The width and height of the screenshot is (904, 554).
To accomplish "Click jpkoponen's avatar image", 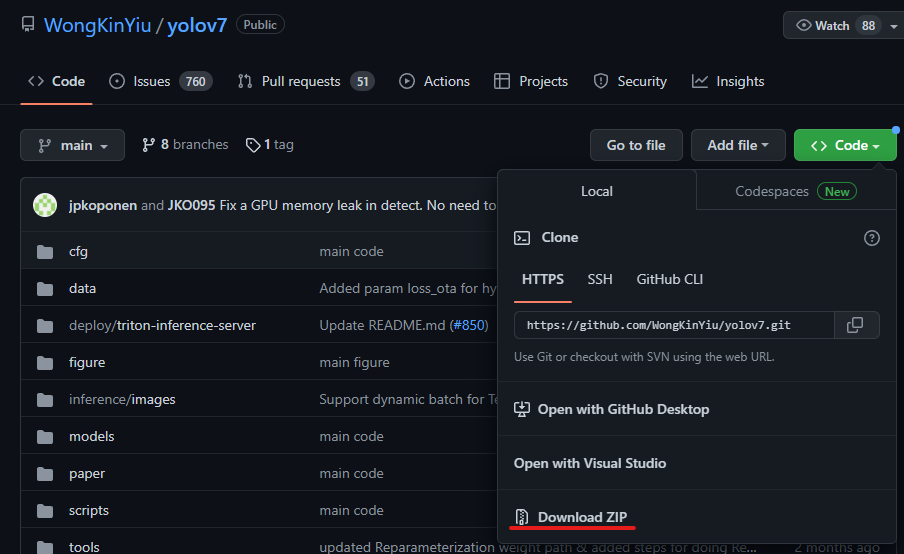I will click(45, 205).
